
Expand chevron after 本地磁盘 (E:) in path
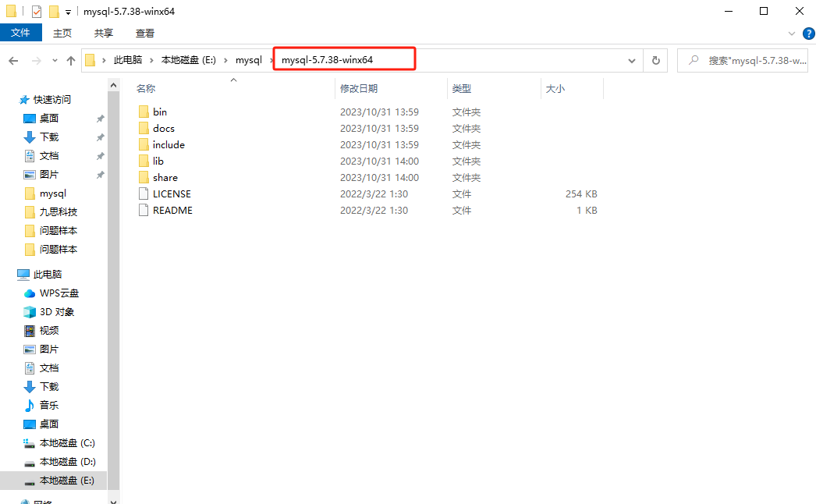coord(226,60)
